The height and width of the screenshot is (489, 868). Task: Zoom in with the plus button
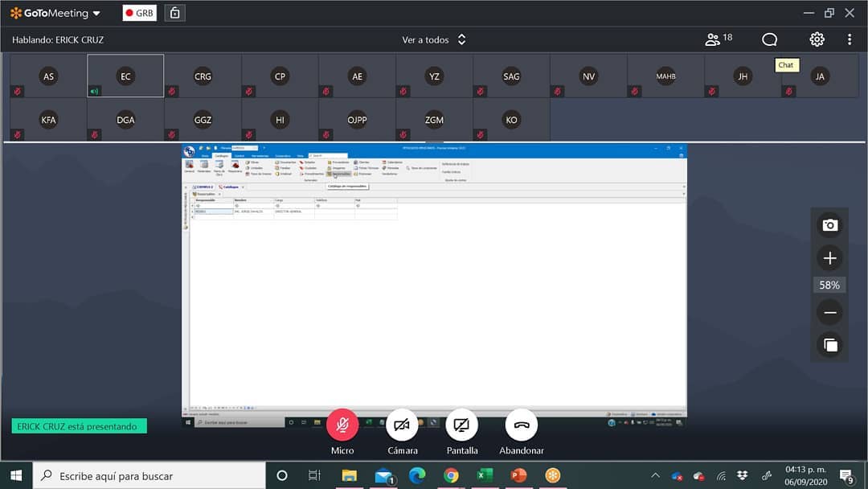pyautogui.click(x=829, y=258)
